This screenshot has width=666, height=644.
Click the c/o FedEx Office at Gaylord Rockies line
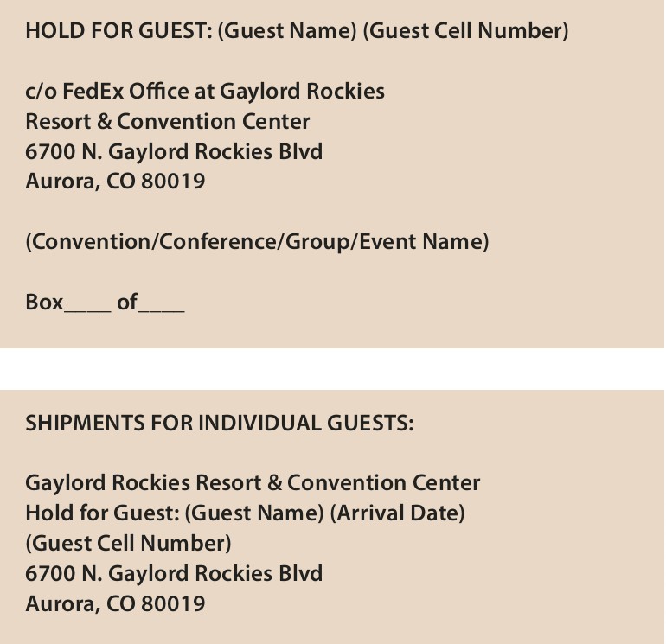click(205, 92)
